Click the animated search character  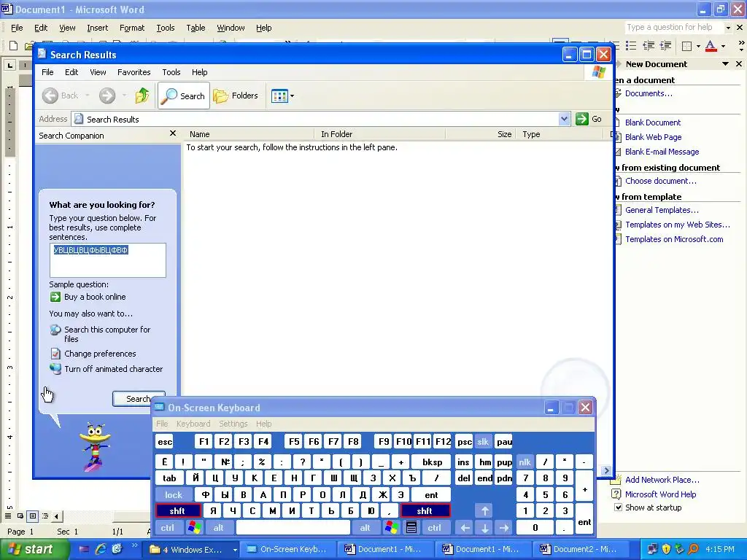point(96,447)
